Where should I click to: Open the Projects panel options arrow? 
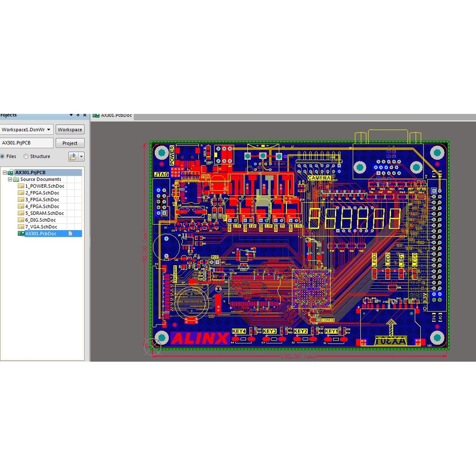[x=71, y=115]
